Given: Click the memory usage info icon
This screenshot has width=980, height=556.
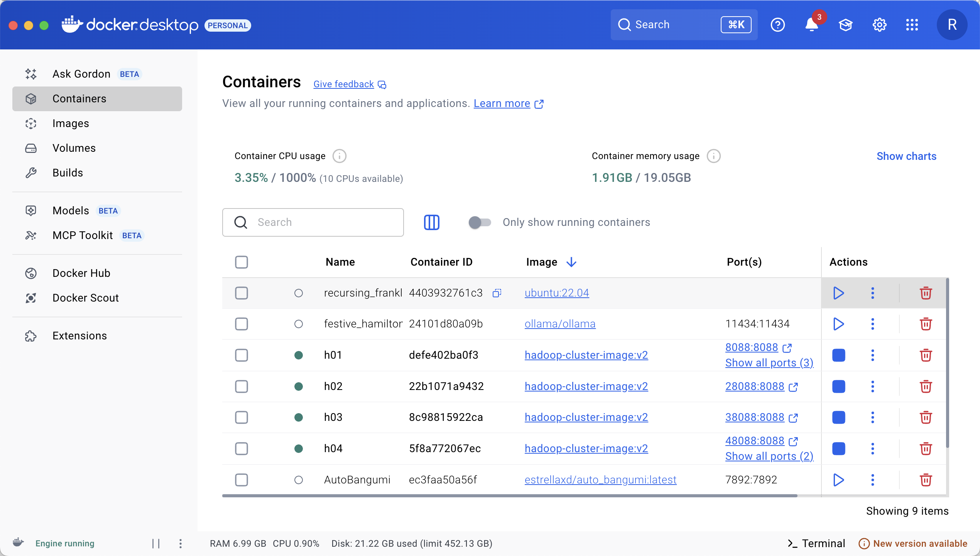Looking at the screenshot, I should coord(714,156).
